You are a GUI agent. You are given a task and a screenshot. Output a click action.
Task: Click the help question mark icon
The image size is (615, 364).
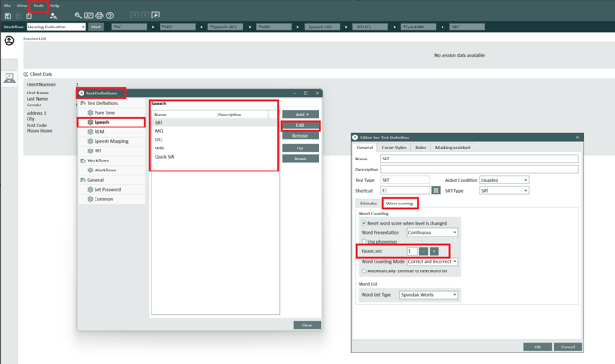110,16
